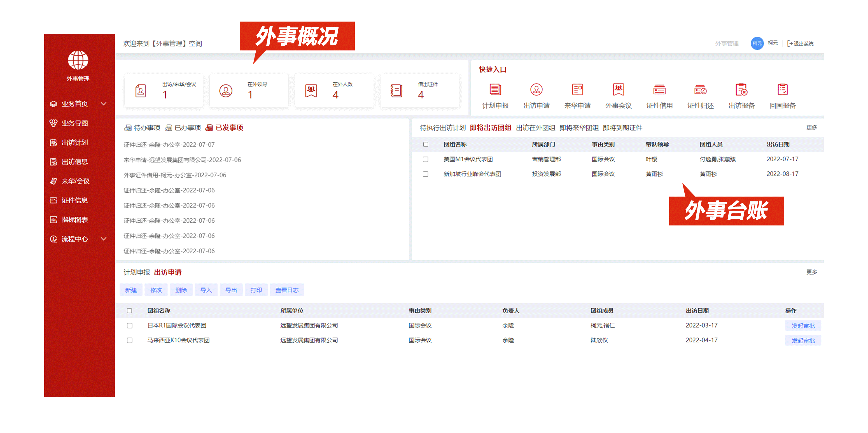收起业务首页菜单
Image resolution: width=868 pixels, height=433 pixels.
point(104,104)
